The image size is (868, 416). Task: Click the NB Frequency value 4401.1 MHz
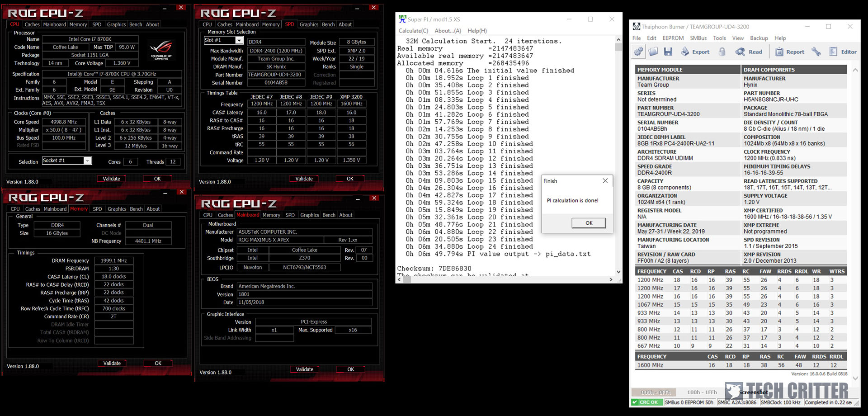148,241
